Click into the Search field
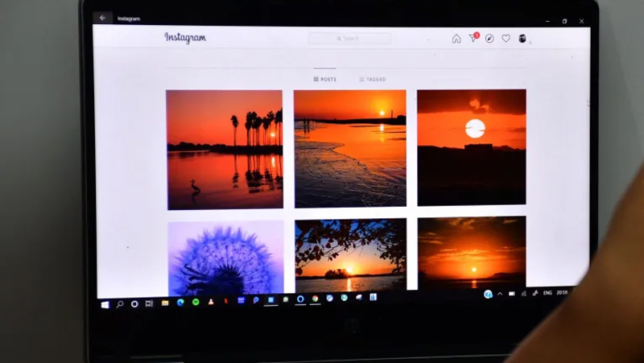Image resolution: width=644 pixels, height=363 pixels. click(349, 38)
